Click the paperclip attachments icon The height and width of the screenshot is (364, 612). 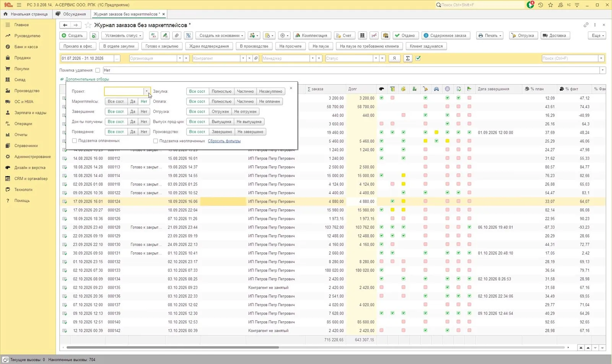click(x=177, y=36)
